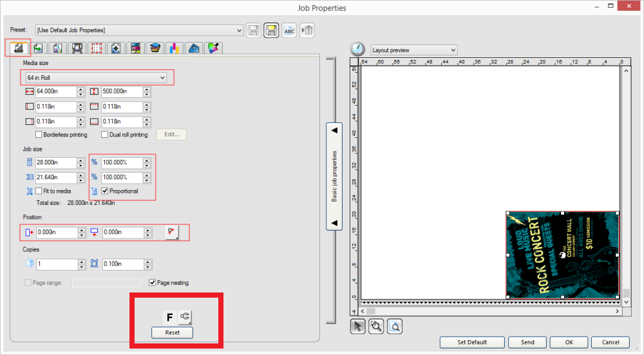This screenshot has height=355, width=644.
Task: Increase the 64.000in media width stepper
Action: (x=80, y=89)
